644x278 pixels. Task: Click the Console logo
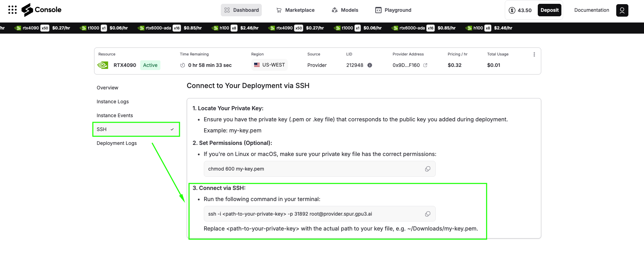[41, 10]
